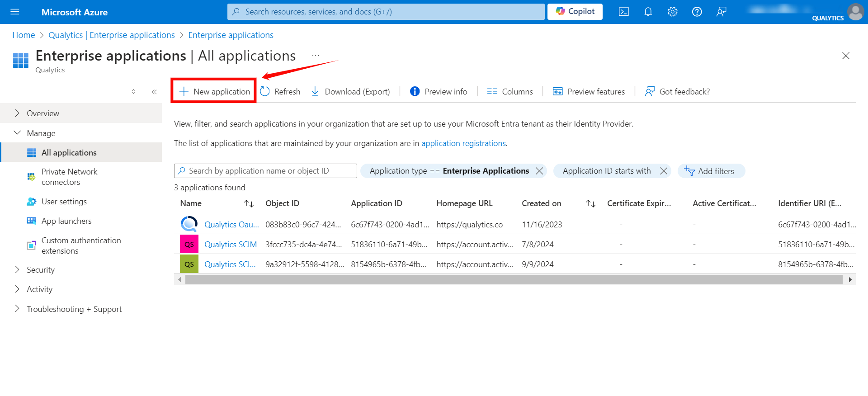Click the search by application name field

click(265, 171)
